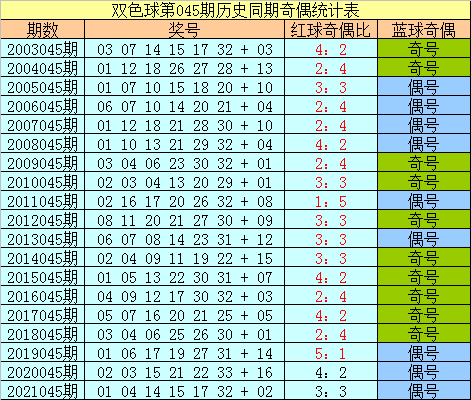Click the period cell 2009045期
Screen dimensions: 471x400
pos(42,163)
